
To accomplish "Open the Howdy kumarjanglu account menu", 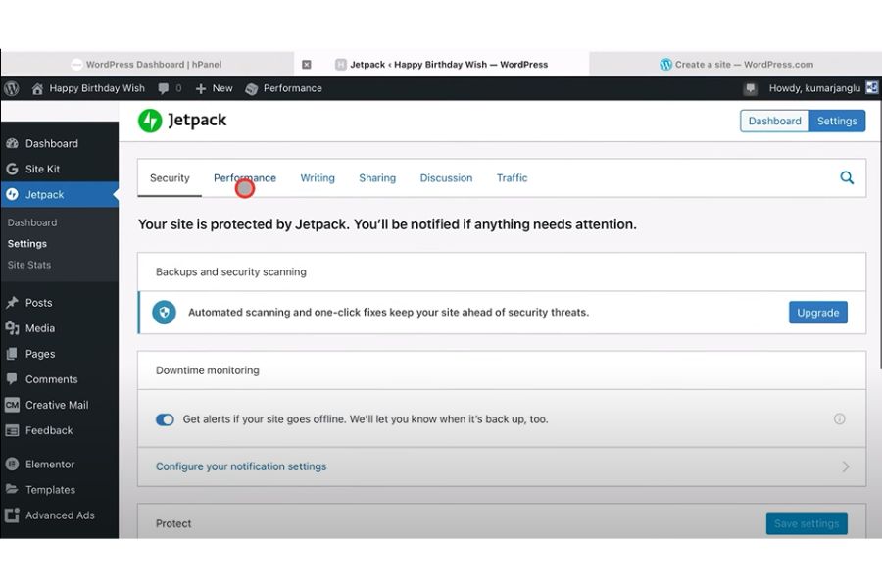I will click(813, 88).
